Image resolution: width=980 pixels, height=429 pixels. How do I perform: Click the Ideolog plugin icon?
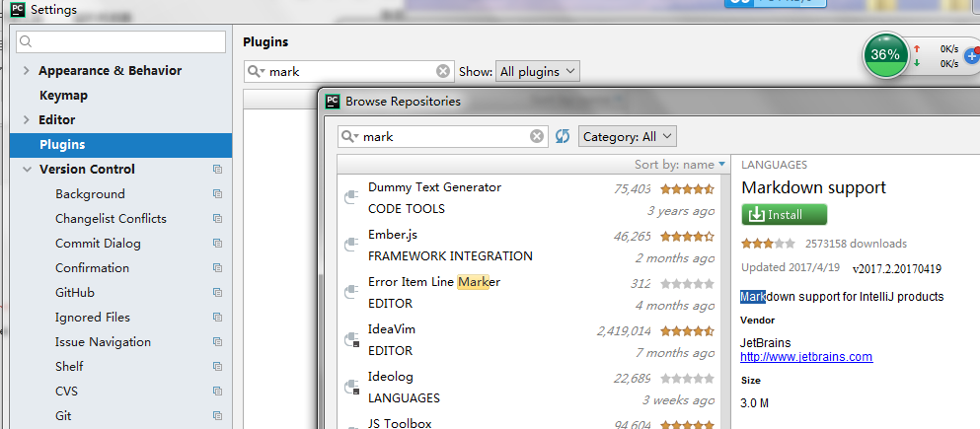(351, 388)
